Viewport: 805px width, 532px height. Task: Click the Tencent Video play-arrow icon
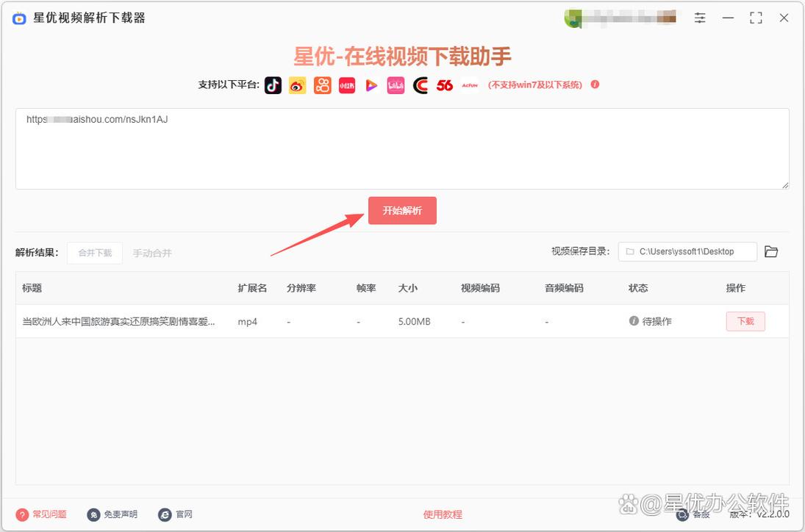(371, 85)
